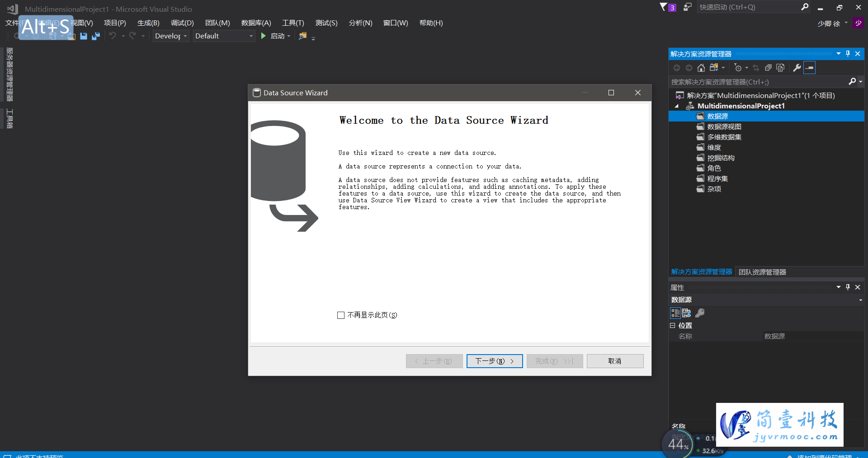This screenshot has width=868, height=458.
Task: Switch to the 解决方案资源管理器 bottom tab
Action: click(702, 272)
